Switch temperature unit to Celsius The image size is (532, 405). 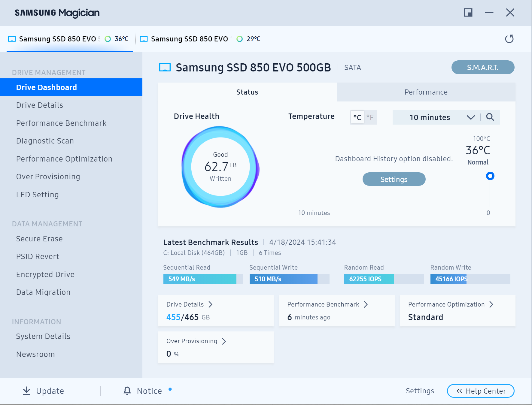(357, 117)
